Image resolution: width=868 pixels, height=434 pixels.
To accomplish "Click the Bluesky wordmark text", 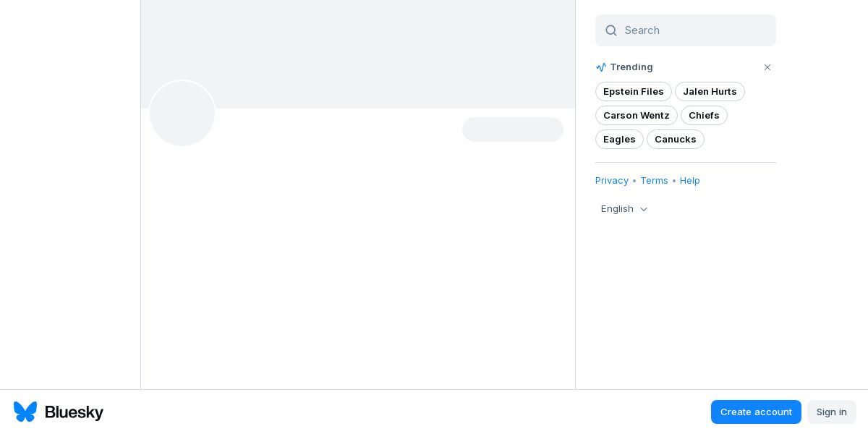I will [74, 412].
